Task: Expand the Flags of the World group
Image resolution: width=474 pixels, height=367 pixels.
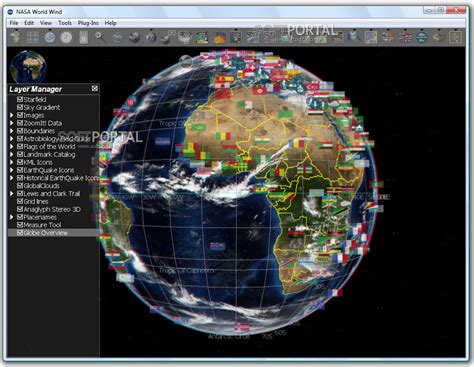Action: point(12,147)
